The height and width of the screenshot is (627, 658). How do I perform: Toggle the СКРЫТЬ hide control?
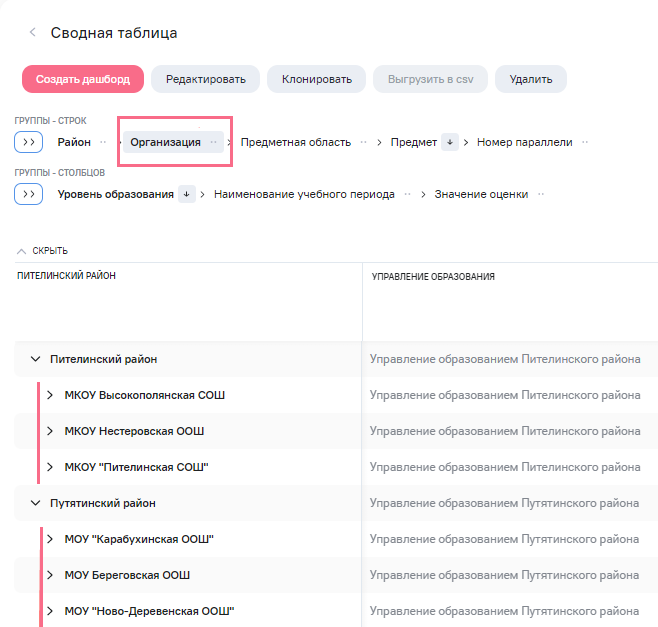tap(43, 251)
